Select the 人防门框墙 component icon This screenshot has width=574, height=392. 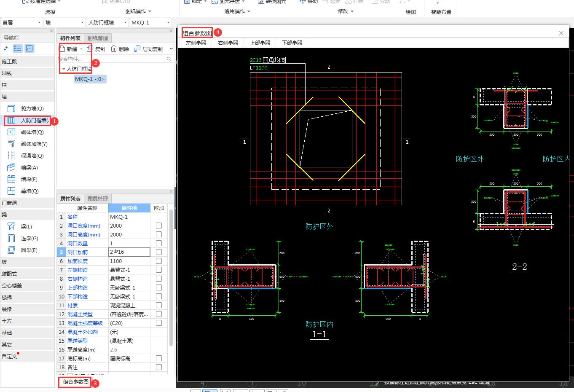click(11, 121)
